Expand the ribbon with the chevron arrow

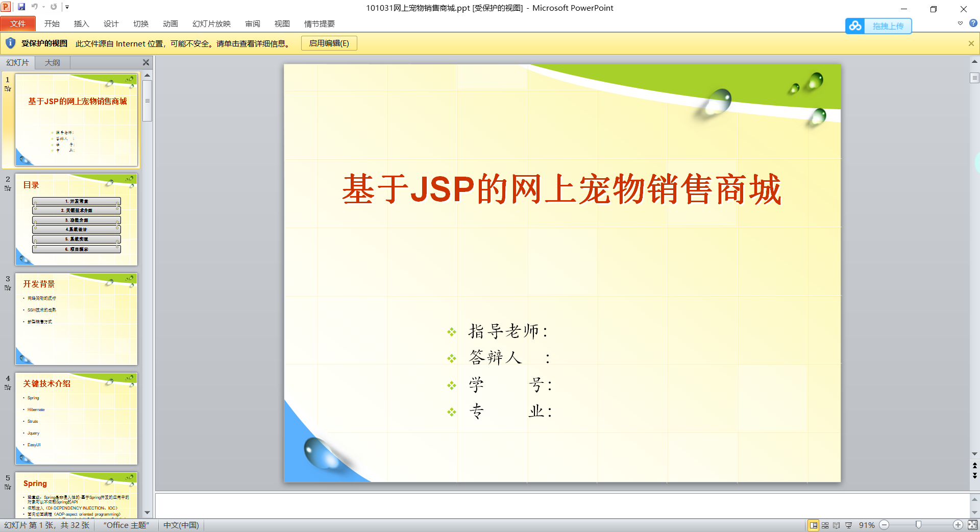(960, 23)
